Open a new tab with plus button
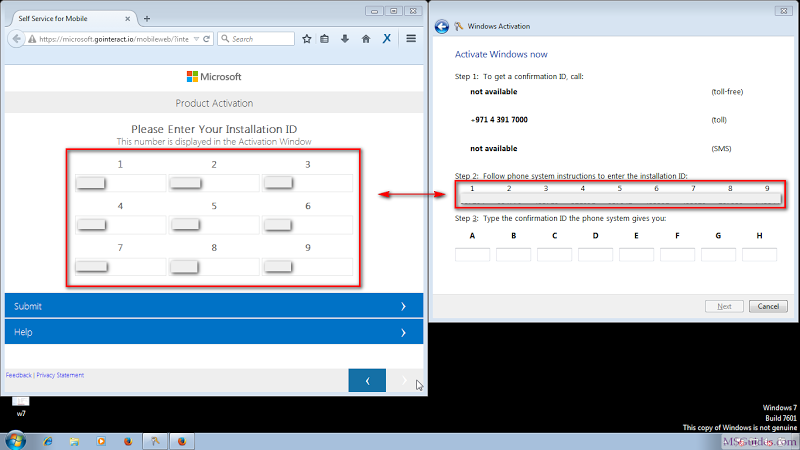Screen dimensions: 800x450 point(147,18)
